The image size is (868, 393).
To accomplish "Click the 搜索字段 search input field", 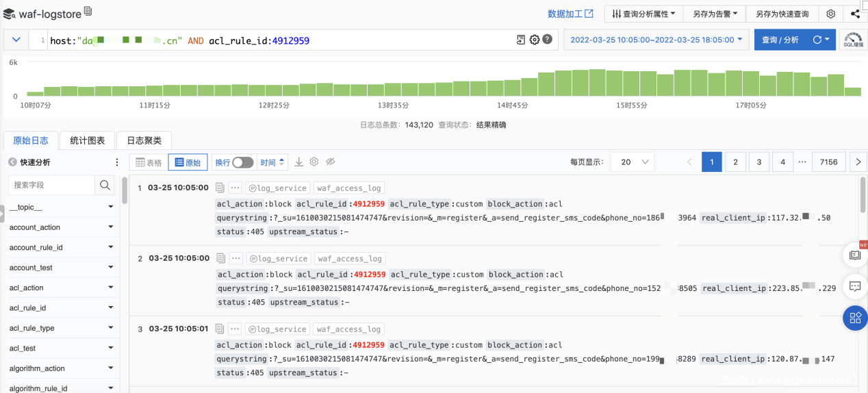I will (x=52, y=185).
